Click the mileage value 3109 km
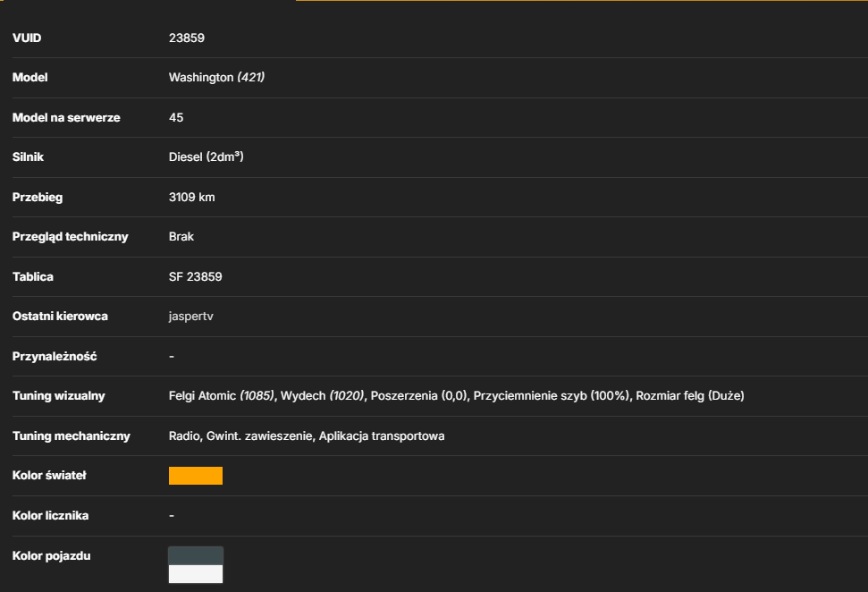Image resolution: width=868 pixels, height=592 pixels. tap(191, 197)
